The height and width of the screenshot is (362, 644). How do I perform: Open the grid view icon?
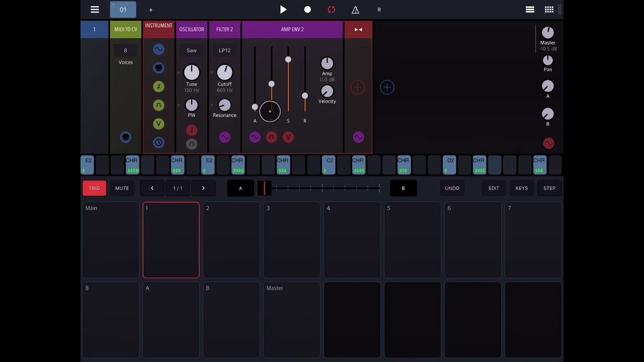[549, 10]
